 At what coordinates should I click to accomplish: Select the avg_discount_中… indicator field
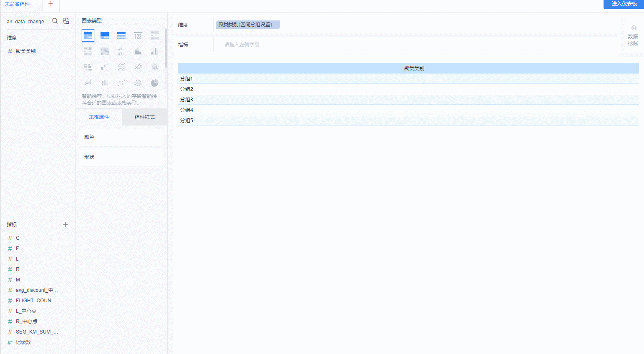(38, 290)
